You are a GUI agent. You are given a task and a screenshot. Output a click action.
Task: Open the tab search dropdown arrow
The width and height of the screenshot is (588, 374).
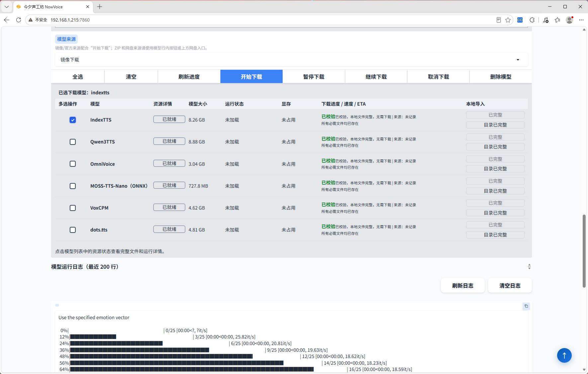pos(7,7)
